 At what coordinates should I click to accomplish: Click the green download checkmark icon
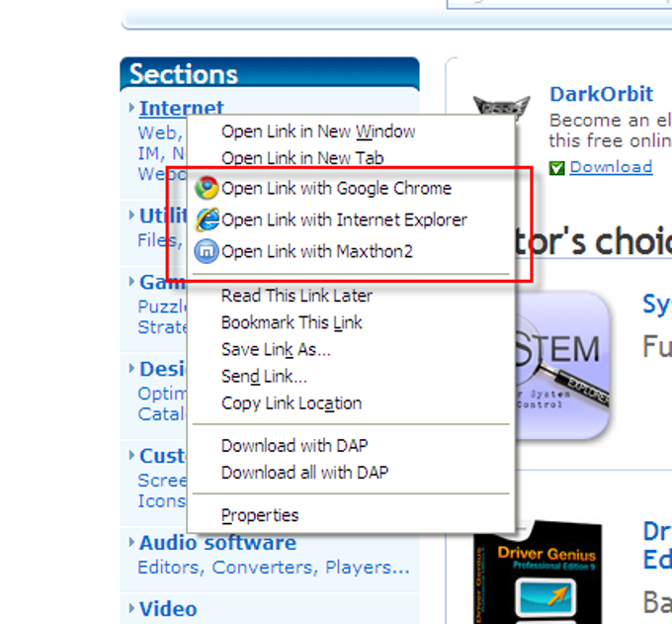[557, 168]
